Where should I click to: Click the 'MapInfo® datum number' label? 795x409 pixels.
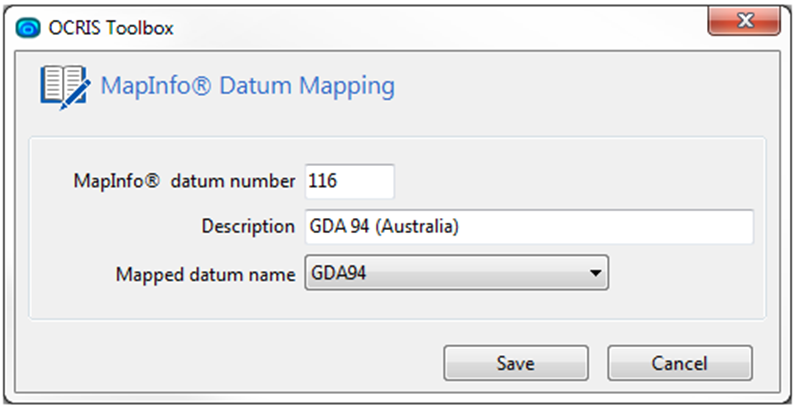click(x=185, y=181)
